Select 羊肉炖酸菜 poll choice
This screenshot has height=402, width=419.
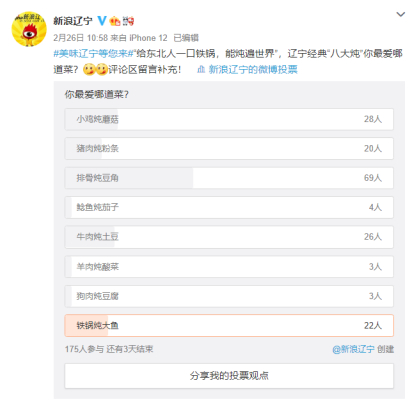[x=229, y=267]
